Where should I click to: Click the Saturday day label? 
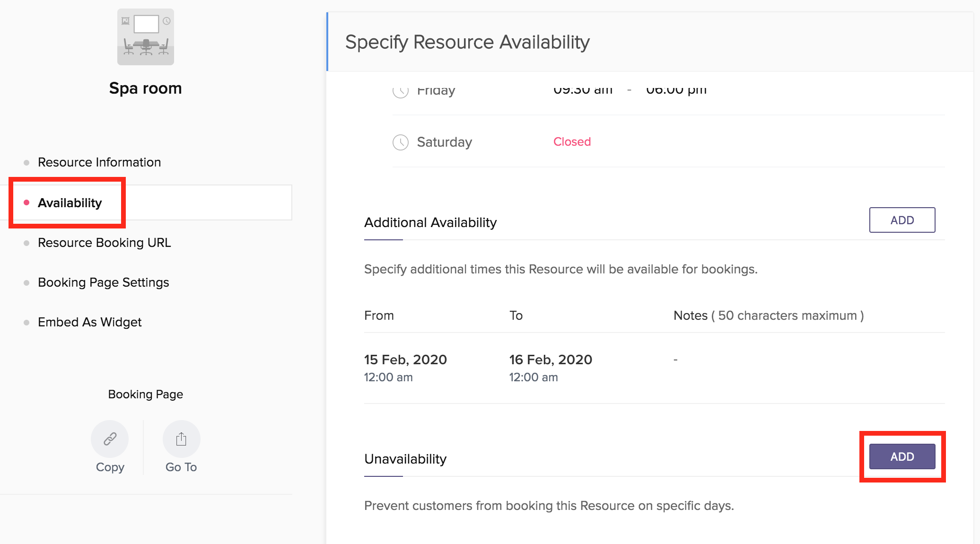click(x=444, y=142)
